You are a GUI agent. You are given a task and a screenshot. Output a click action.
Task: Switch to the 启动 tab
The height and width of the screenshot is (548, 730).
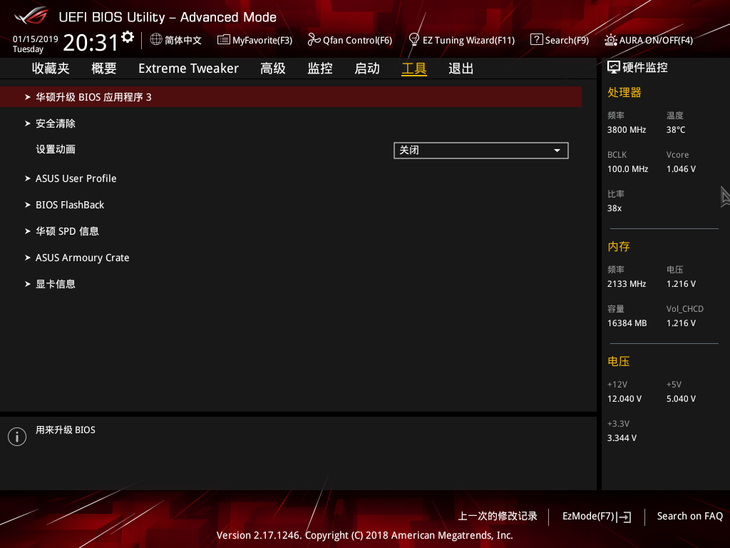point(367,68)
